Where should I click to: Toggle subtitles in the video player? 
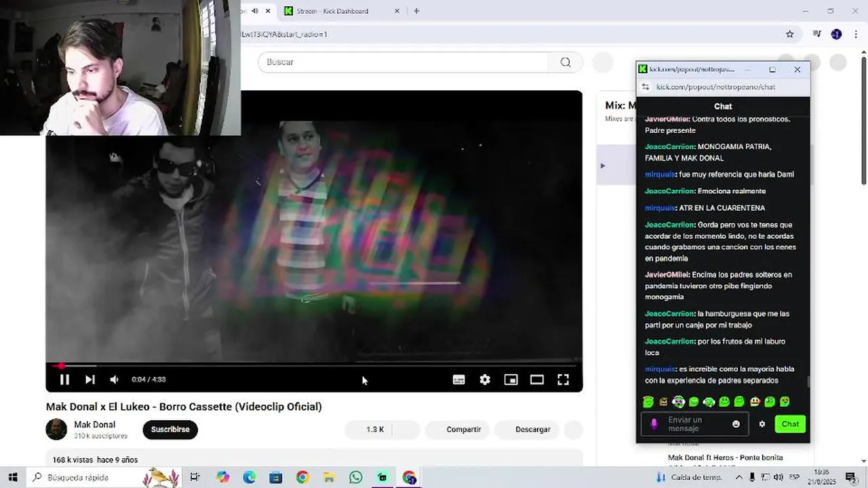coord(459,380)
